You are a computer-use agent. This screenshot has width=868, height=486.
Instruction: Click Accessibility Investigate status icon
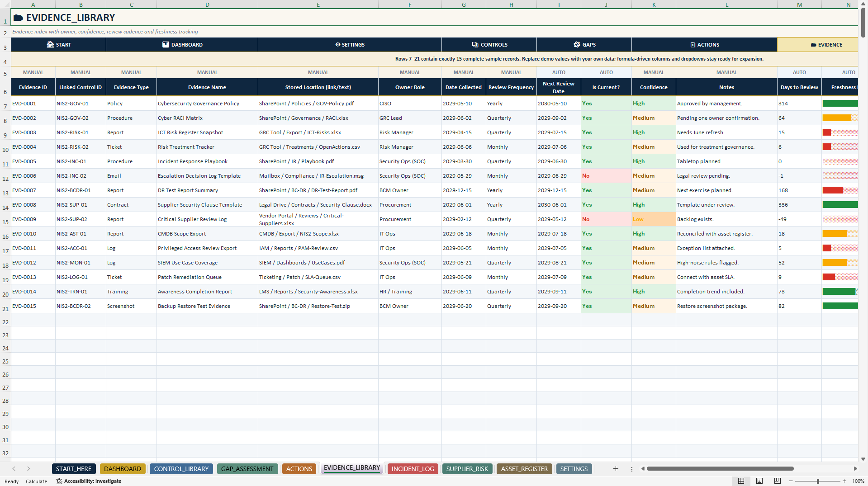pos(59,481)
